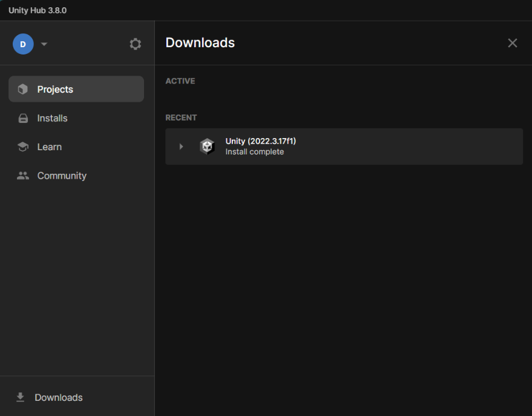
Task: Open the preferences gear icon
Action: (x=135, y=44)
